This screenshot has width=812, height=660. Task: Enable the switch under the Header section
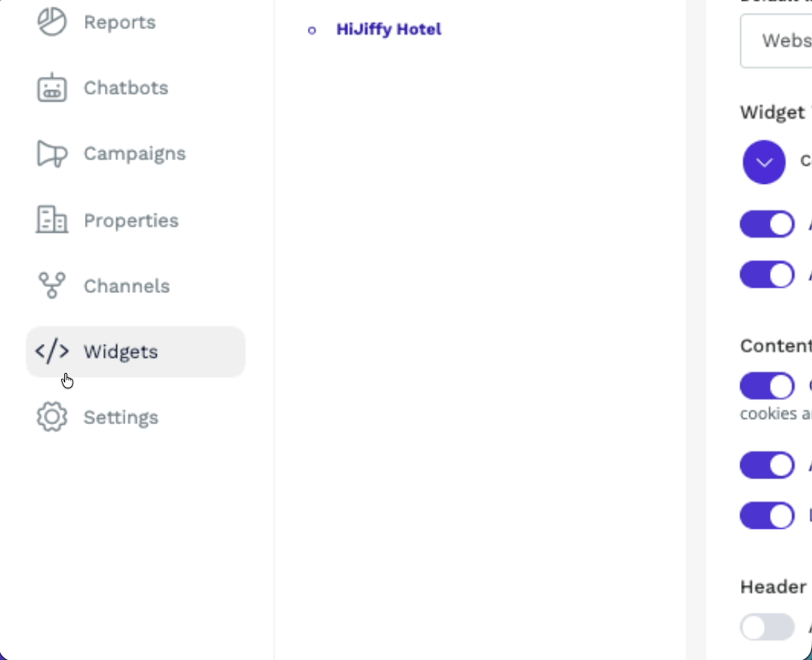click(x=767, y=628)
